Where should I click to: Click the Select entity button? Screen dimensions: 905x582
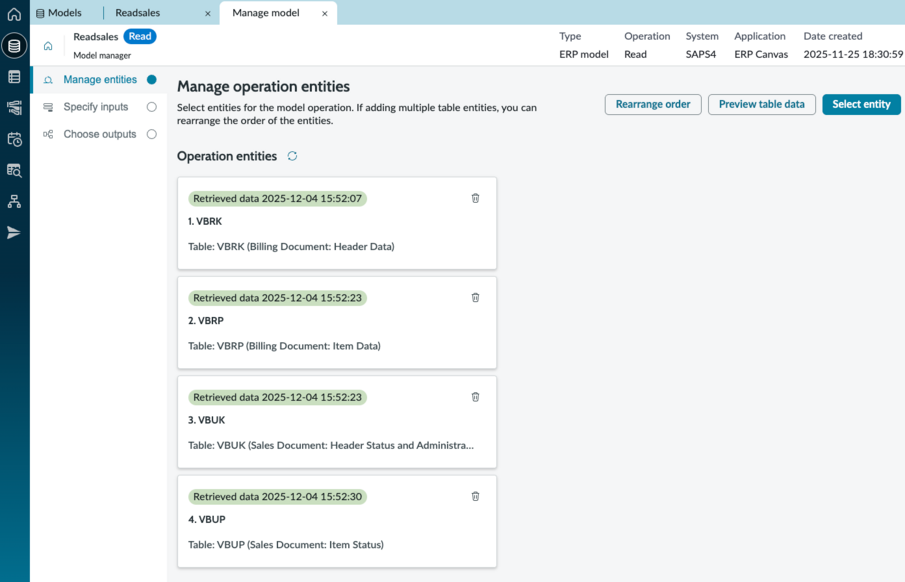pyautogui.click(x=861, y=105)
